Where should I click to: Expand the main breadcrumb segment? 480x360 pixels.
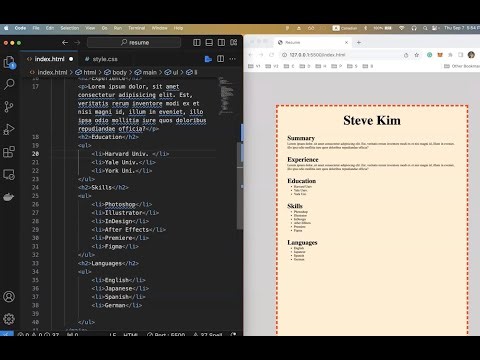(146, 72)
